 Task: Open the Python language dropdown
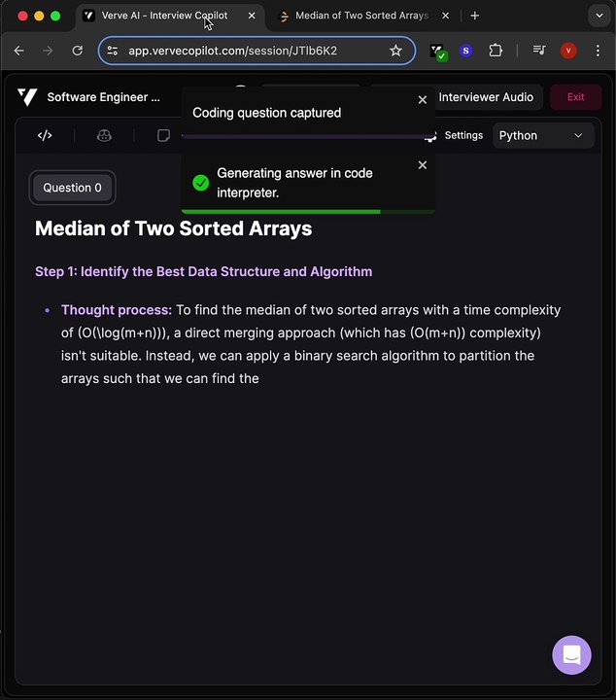tap(540, 135)
